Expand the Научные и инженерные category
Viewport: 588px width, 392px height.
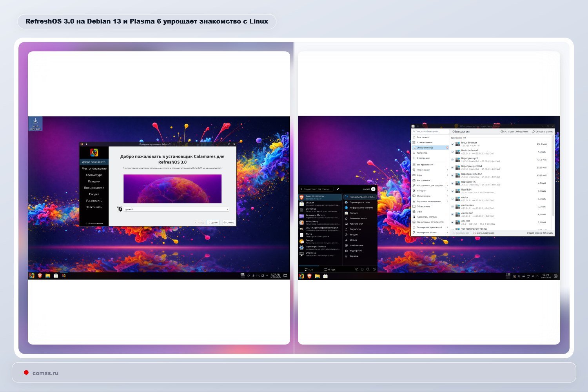447,201
